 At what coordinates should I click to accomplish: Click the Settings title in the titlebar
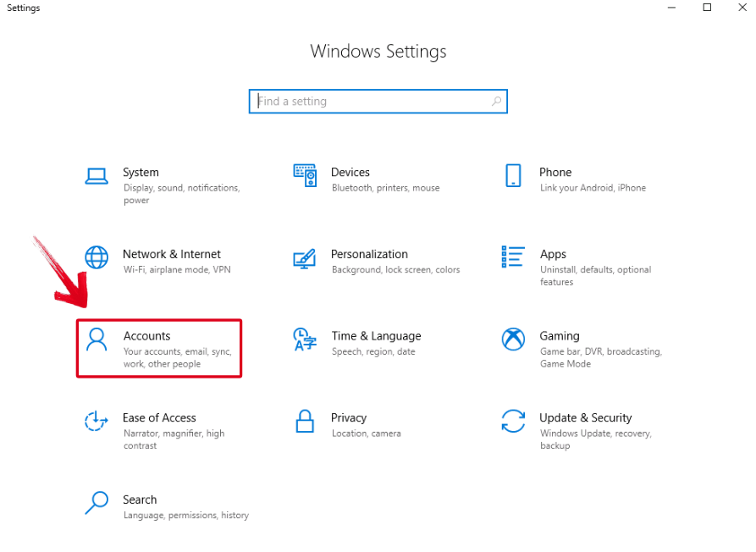tap(23, 8)
